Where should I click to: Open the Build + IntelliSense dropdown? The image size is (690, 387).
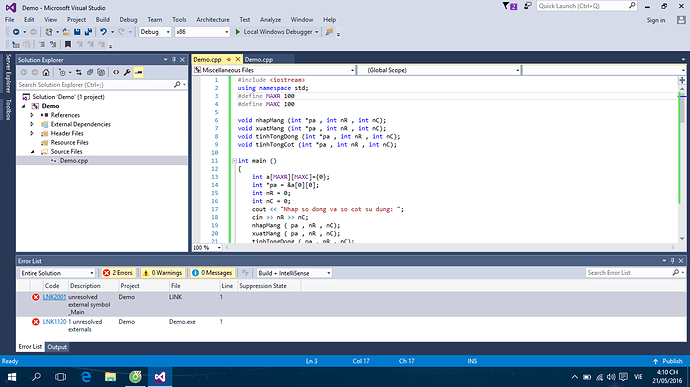click(294, 273)
